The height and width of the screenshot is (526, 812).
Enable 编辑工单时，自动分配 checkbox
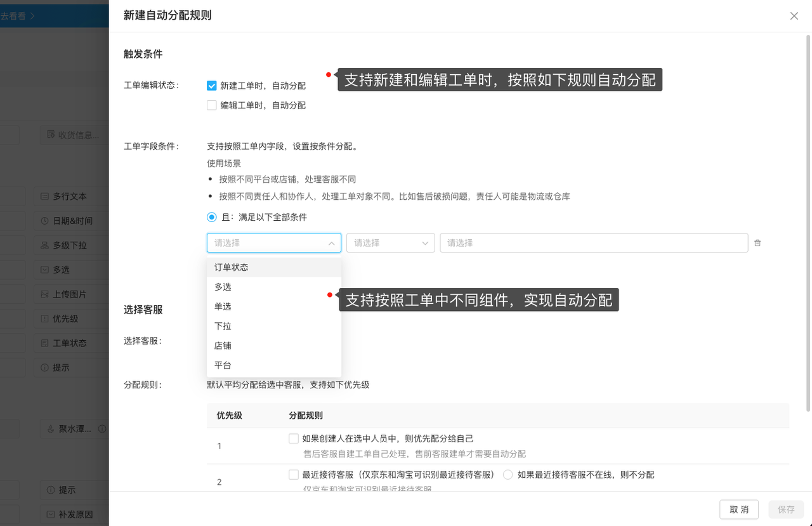(212, 105)
